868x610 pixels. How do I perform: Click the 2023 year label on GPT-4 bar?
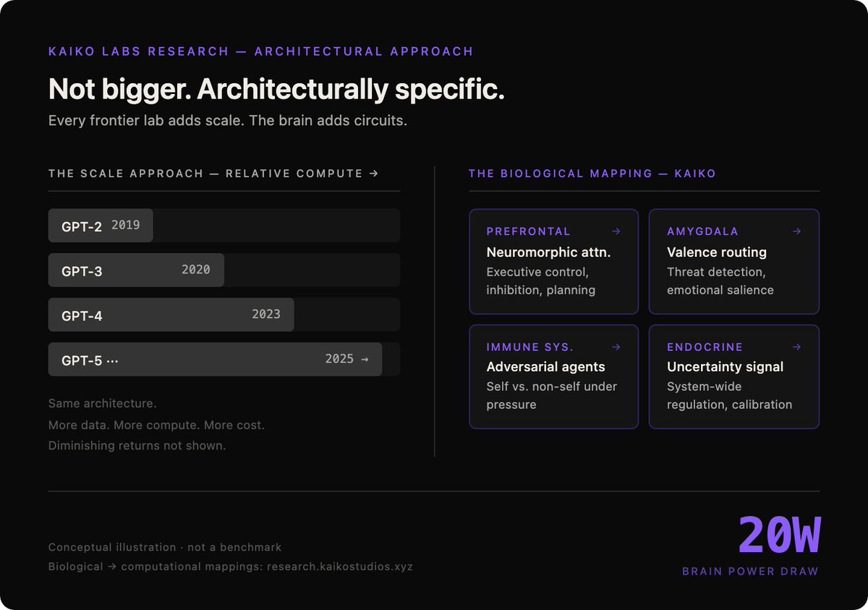point(266,314)
